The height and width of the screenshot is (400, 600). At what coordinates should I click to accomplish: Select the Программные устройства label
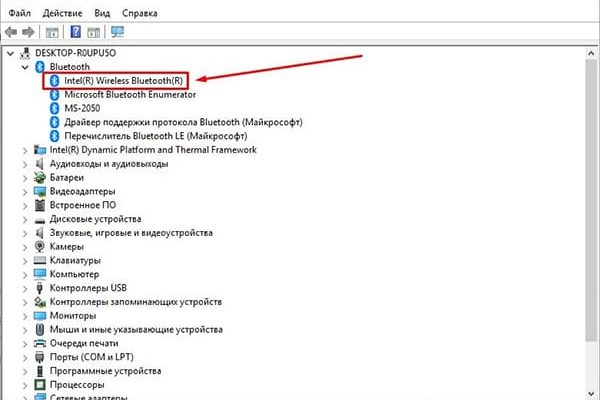click(106, 371)
